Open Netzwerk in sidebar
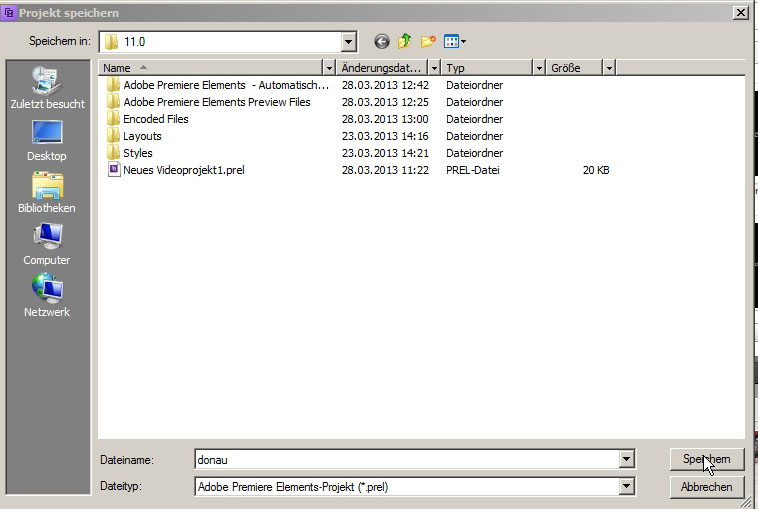758x509 pixels. tap(47, 296)
